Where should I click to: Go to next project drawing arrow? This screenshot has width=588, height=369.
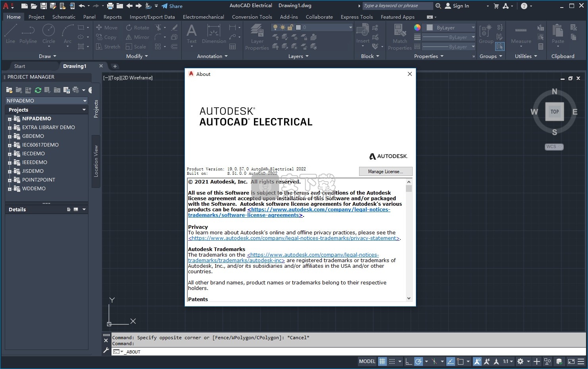138,6
